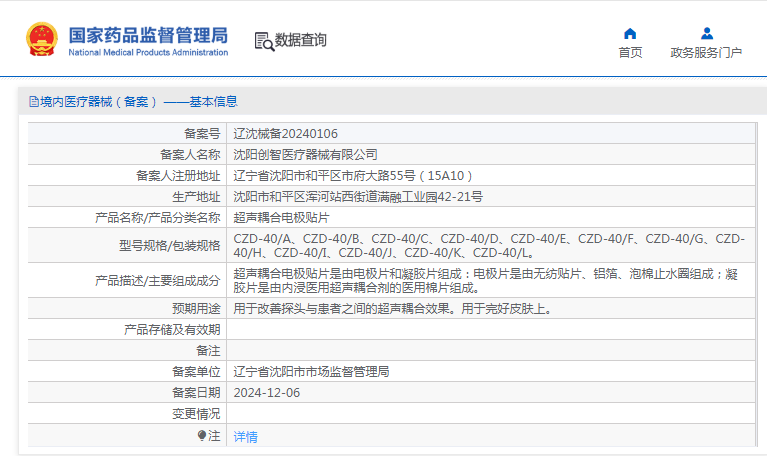The width and height of the screenshot is (767, 456).
Task: Click 超声耦合电极贴片 product name
Action: (281, 218)
